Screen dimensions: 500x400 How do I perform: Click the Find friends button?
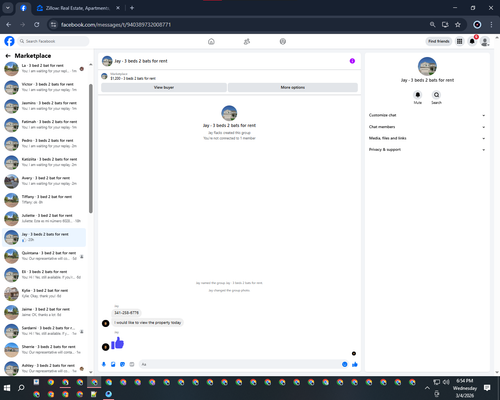(x=439, y=41)
